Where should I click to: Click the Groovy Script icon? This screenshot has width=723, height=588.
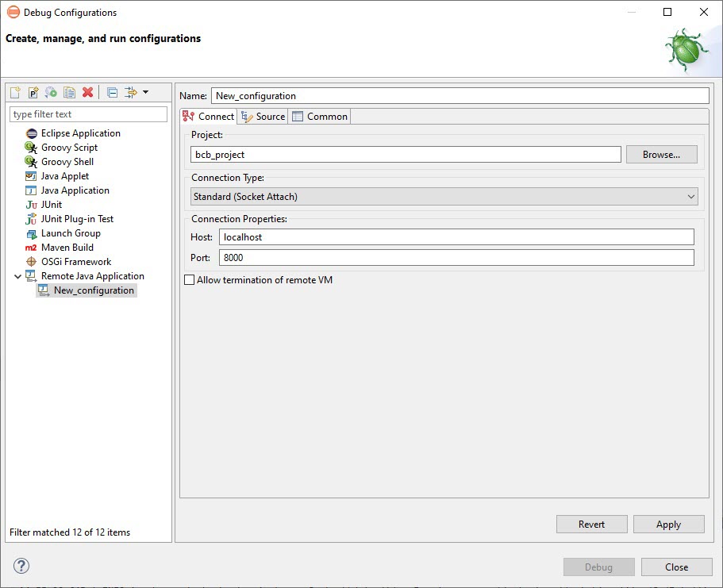pos(31,148)
